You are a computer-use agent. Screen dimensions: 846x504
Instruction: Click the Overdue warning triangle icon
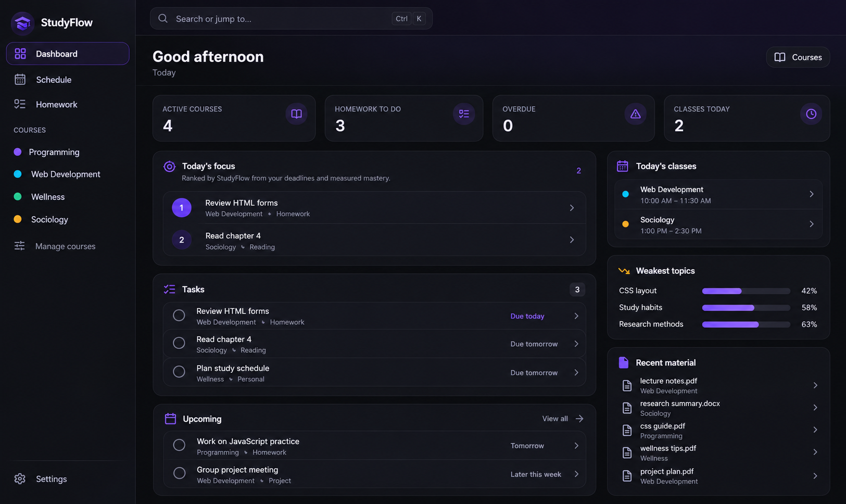[x=635, y=114]
